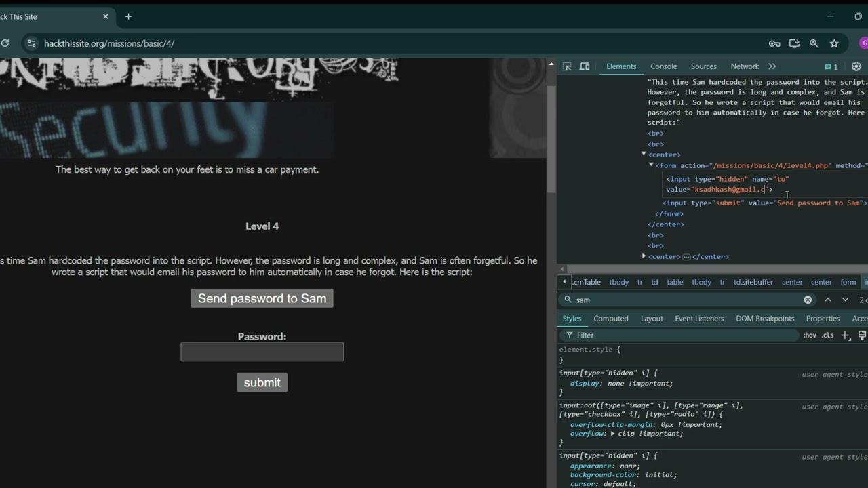Expand the clip overflow value triangle

(x=612, y=434)
